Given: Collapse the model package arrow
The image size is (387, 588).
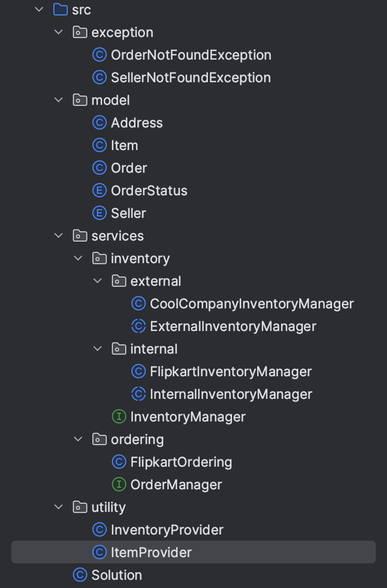Looking at the screenshot, I should click(x=59, y=100).
